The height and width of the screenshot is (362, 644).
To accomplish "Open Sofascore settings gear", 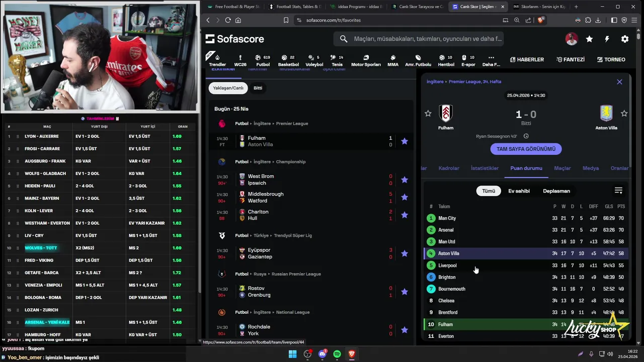I will (625, 39).
